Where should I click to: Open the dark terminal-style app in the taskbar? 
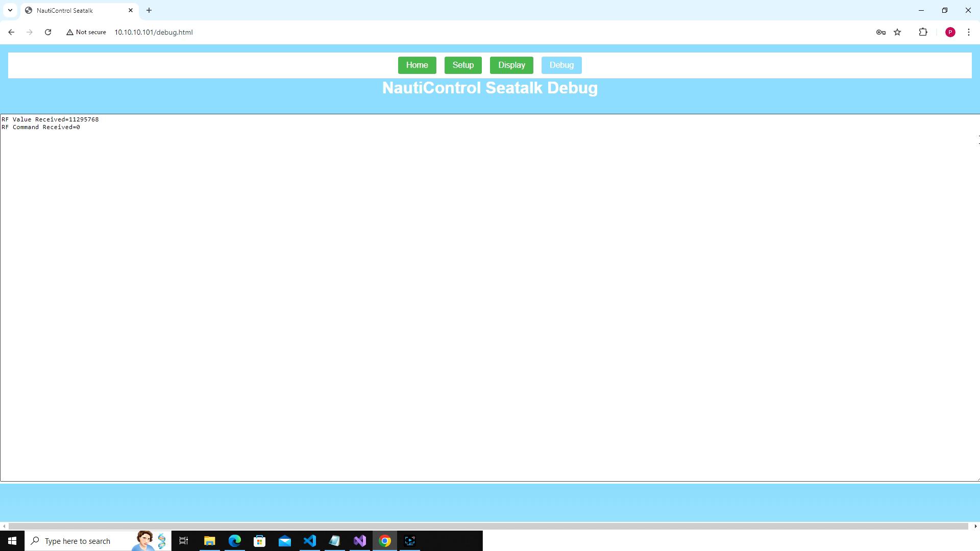(410, 541)
